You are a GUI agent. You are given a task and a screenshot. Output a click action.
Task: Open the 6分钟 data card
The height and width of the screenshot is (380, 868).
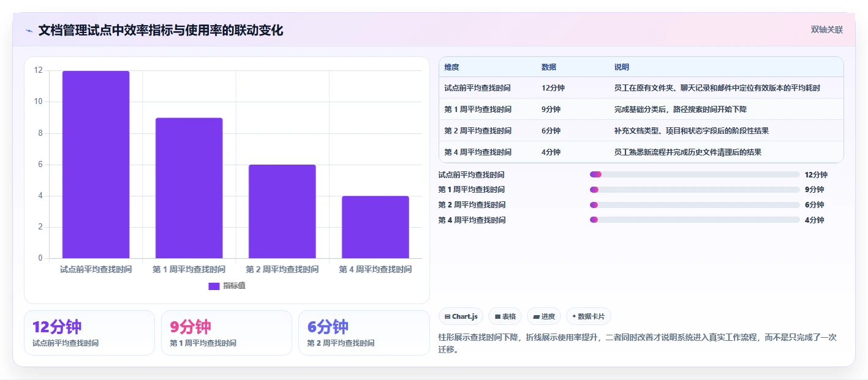pyautogui.click(x=364, y=333)
